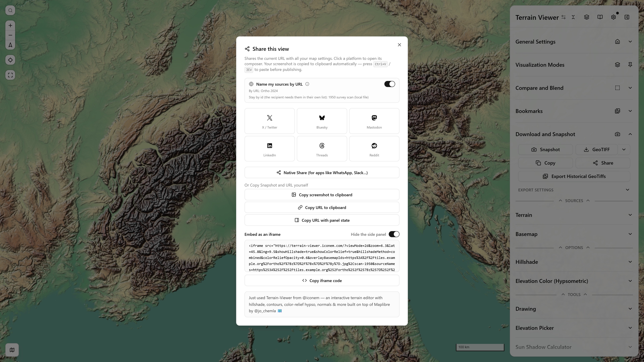Click the home icon in General Settings
The image size is (644, 362).
618,42
